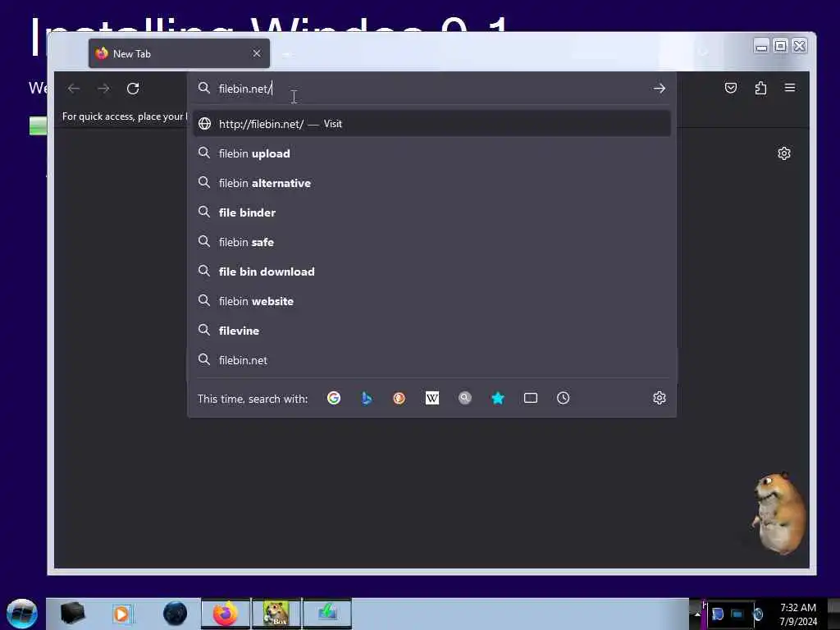Maximize the Firefox window
Viewport: 840px width, 630px height.
point(781,47)
